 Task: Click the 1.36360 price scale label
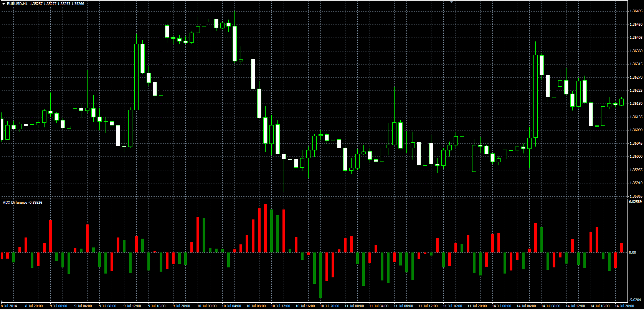pos(636,51)
